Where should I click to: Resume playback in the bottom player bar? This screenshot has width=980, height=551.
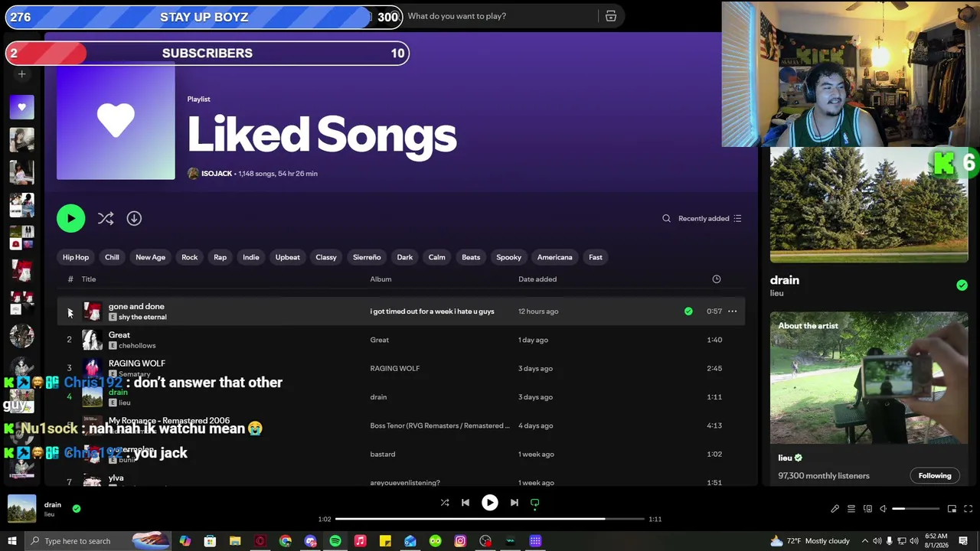(490, 503)
